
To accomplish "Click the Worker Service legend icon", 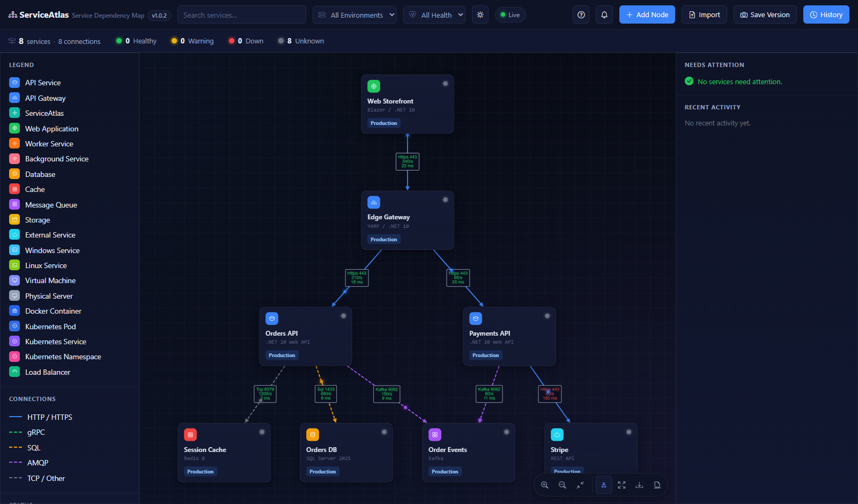I will click(14, 144).
